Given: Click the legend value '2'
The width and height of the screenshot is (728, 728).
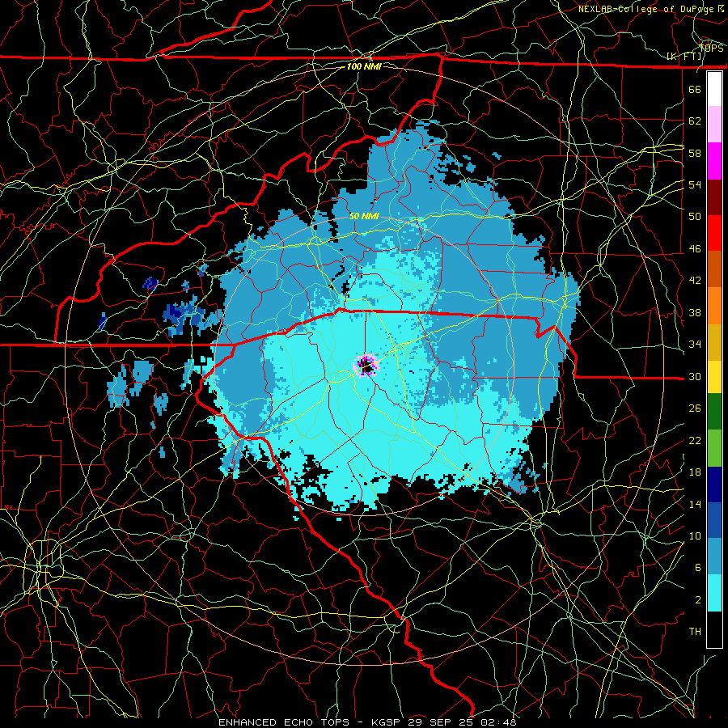Looking at the screenshot, I should 698,599.
